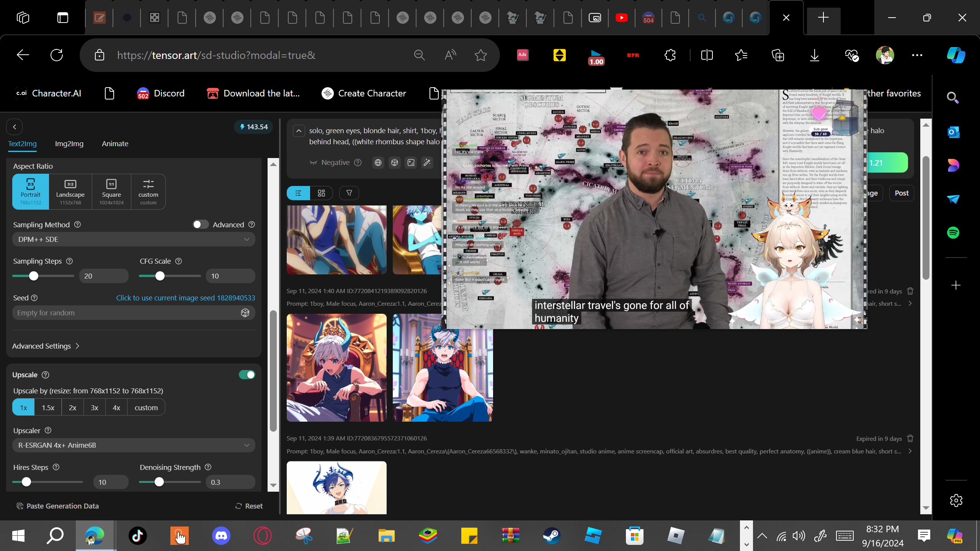This screenshot has width=980, height=551.
Task: Select Portrait 768x1152 aspect ratio
Action: 31,192
